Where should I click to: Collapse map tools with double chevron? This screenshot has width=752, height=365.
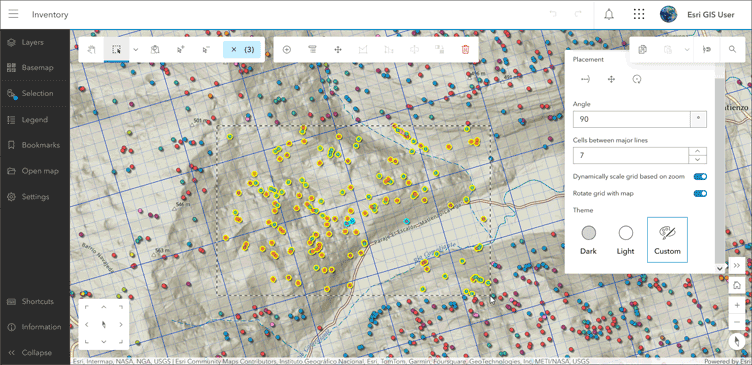[x=737, y=265]
